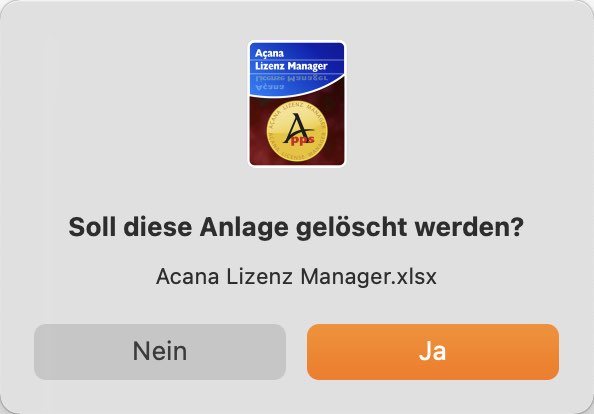The image size is (594, 414).
Task: Click the word 'Lizenz' in the file name
Action: [259, 277]
